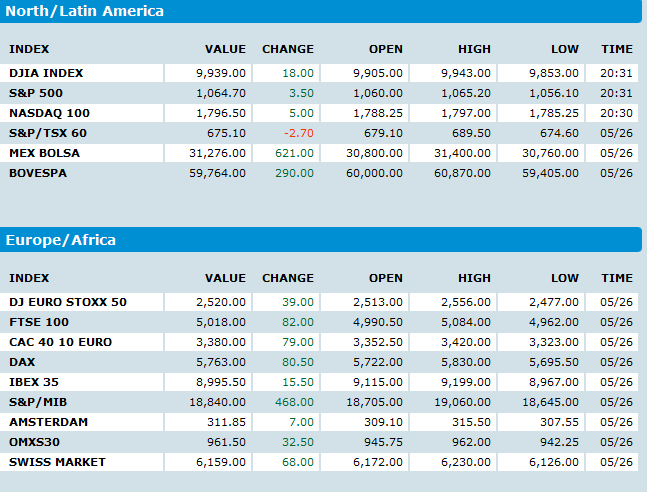651x496 pixels.
Task: Click DAX low 5,695.50
Action: pyautogui.click(x=554, y=362)
